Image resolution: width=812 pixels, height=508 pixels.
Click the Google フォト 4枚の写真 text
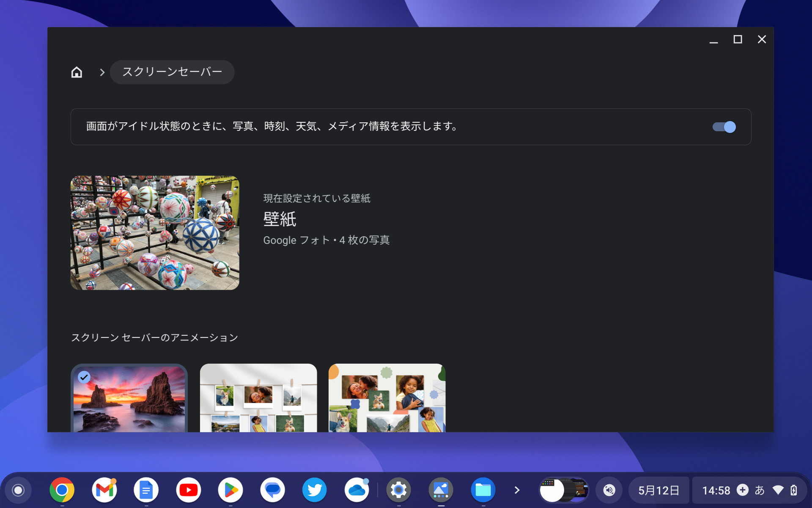pos(327,240)
